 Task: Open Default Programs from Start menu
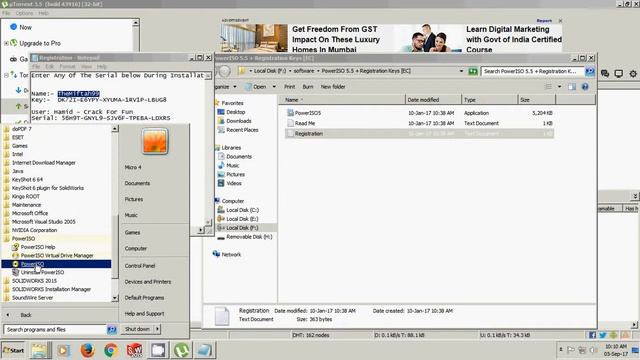pos(144,298)
